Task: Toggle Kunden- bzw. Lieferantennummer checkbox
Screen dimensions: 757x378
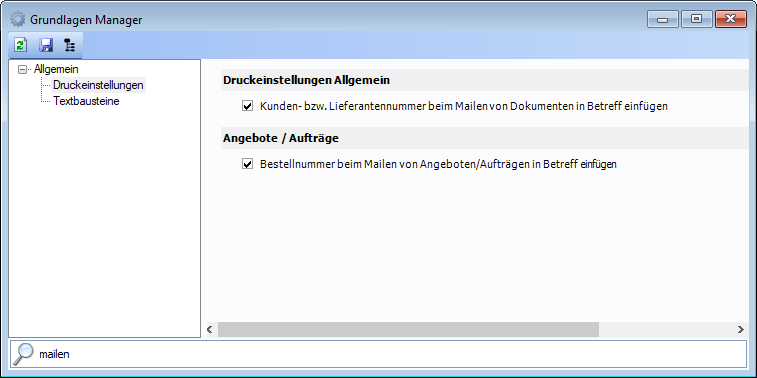Action: [248, 106]
